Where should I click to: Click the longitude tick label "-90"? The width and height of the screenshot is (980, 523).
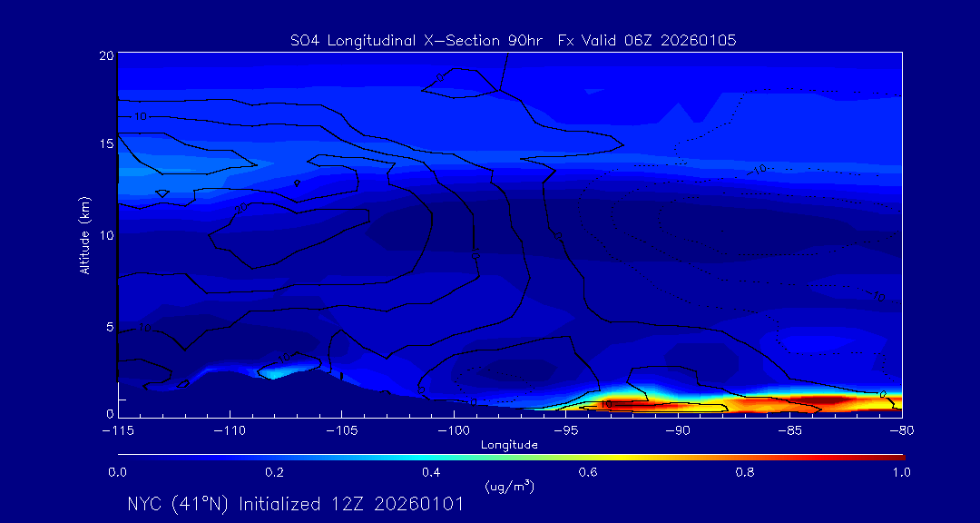[678, 431]
